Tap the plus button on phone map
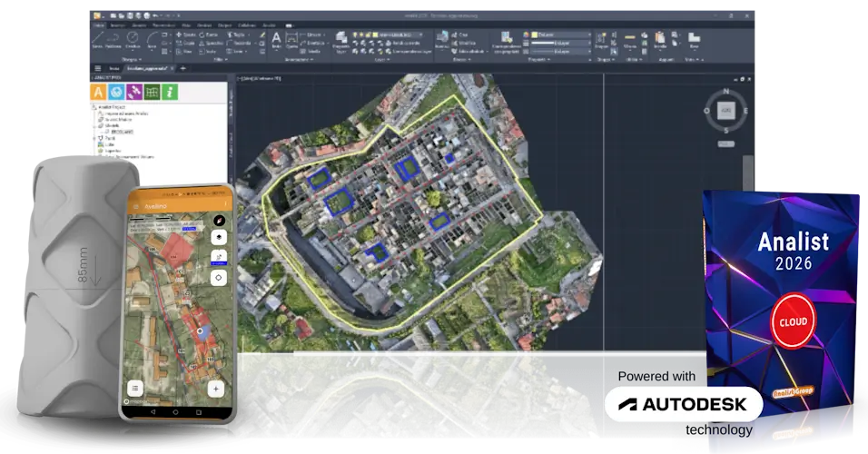Viewport: 868px width, 454px height. (216, 389)
